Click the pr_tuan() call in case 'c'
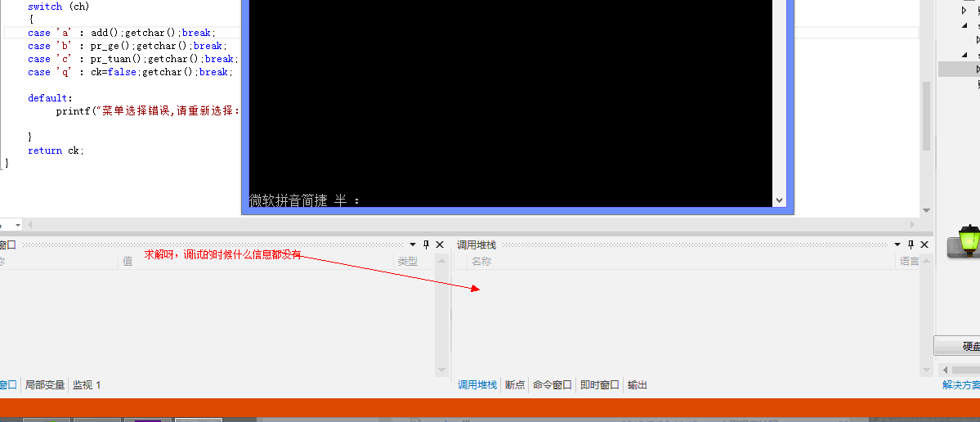This screenshot has height=422, width=980. click(119, 59)
